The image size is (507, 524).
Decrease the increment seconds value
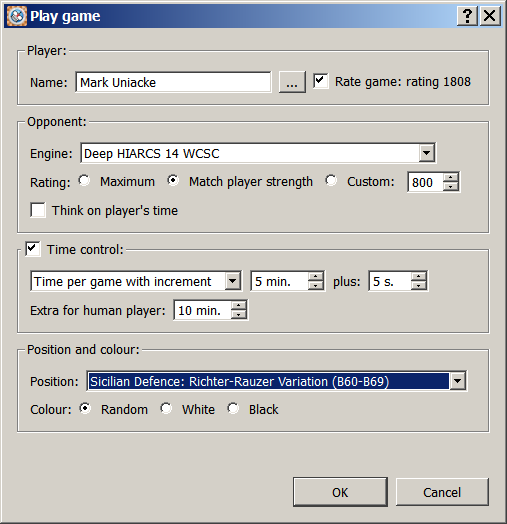(x=419, y=285)
